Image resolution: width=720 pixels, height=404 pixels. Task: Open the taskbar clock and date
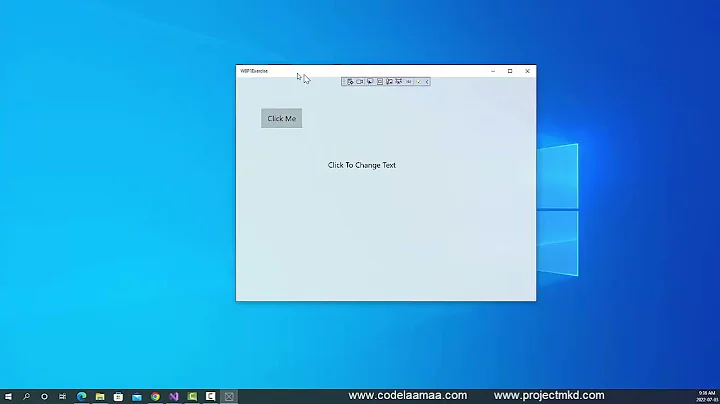(x=707, y=396)
